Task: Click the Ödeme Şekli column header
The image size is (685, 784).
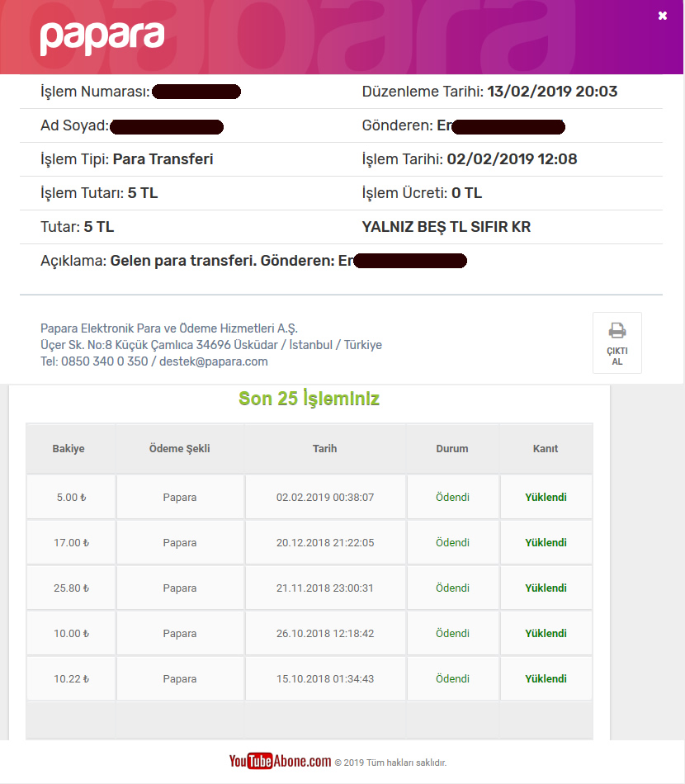Action: click(179, 448)
